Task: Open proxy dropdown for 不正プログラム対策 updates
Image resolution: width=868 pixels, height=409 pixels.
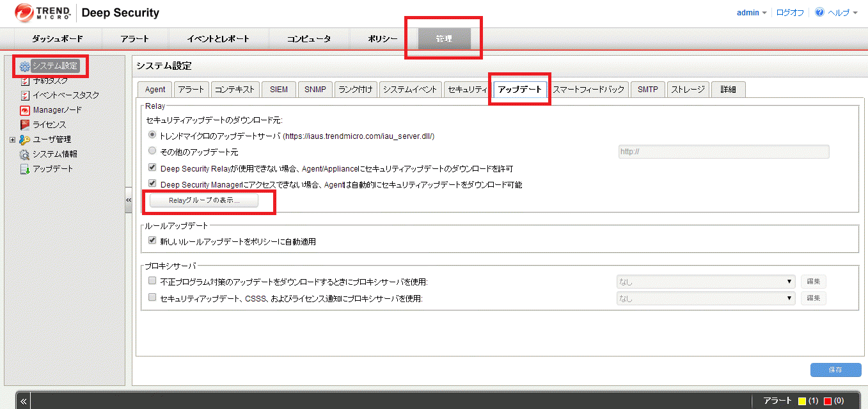Action: pos(706,282)
